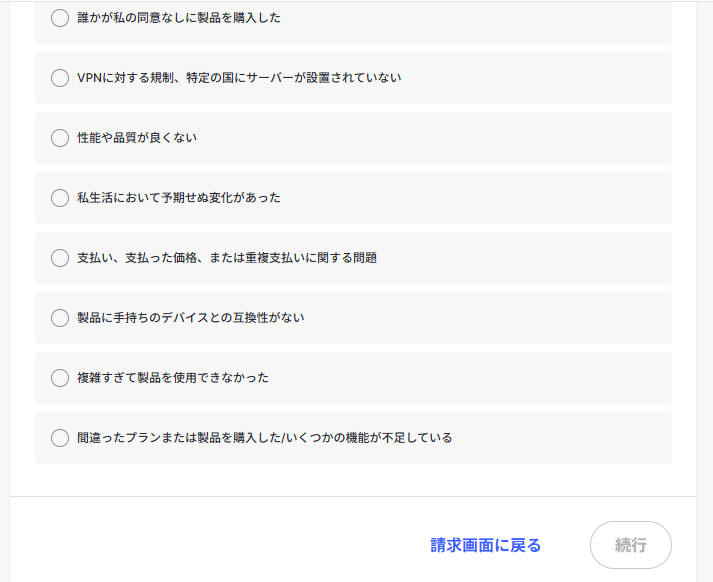Click the text 私生活において予期せぬ変化があった
Image resolution: width=713 pixels, height=582 pixels.
click(179, 198)
